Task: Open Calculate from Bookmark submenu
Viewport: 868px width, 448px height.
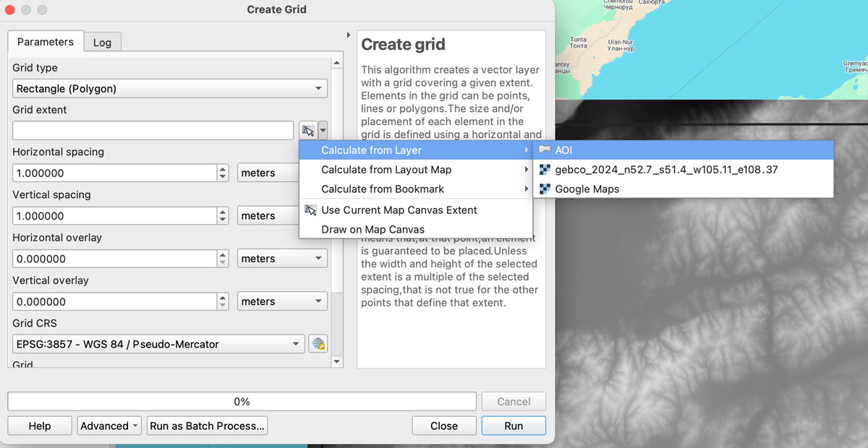Action: coord(383,189)
